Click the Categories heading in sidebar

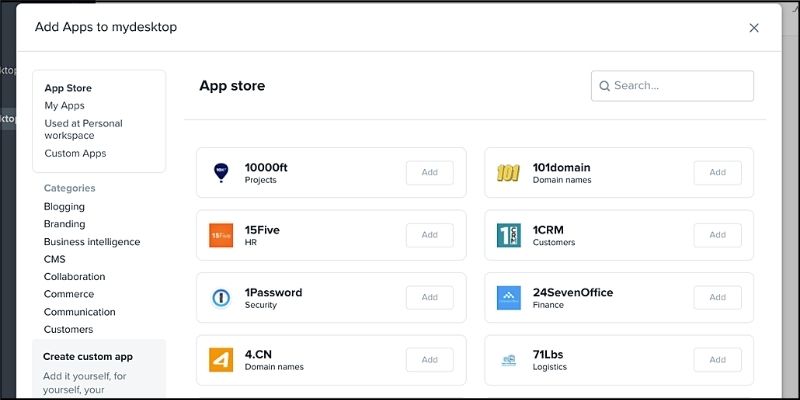pyautogui.click(x=69, y=188)
